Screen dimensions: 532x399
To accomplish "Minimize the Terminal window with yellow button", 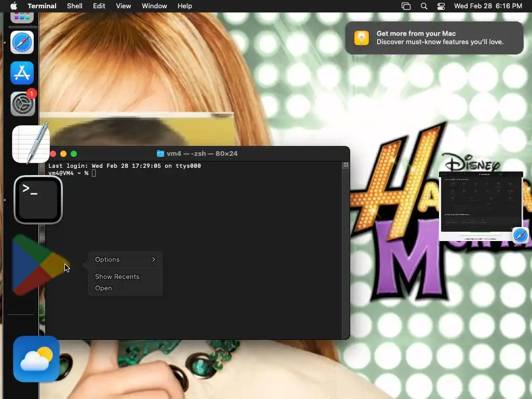I will [63, 154].
